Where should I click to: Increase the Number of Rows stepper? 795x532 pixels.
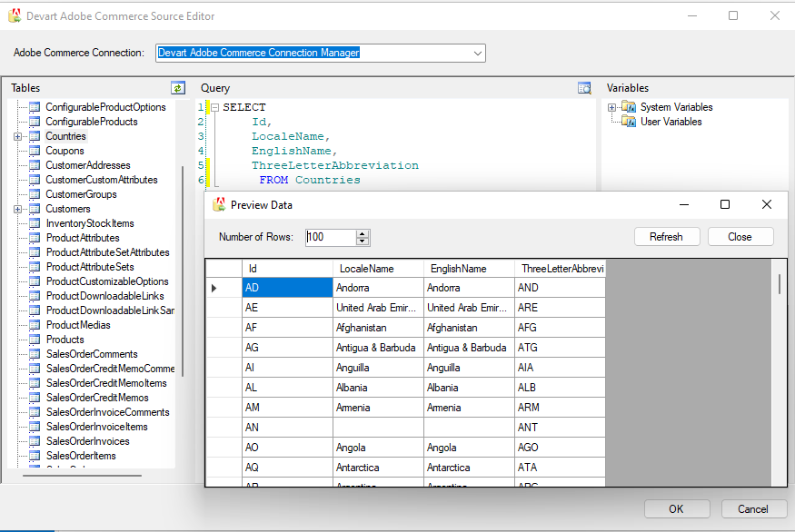(363, 233)
